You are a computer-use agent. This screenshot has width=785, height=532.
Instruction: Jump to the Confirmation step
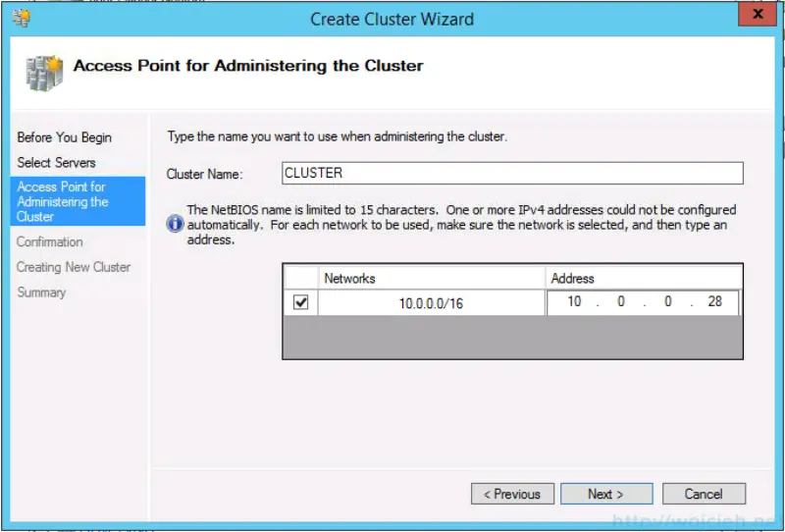[50, 241]
